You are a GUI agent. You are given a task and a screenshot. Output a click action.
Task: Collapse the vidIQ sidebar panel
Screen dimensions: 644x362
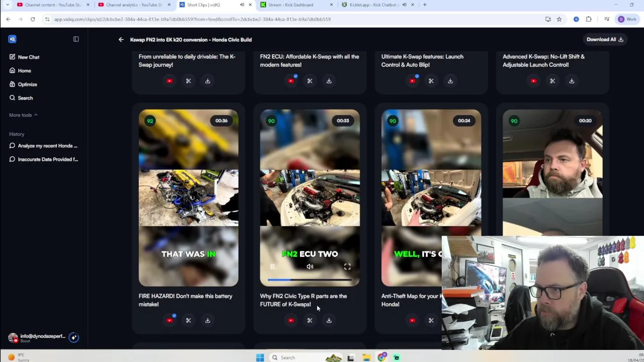76,39
